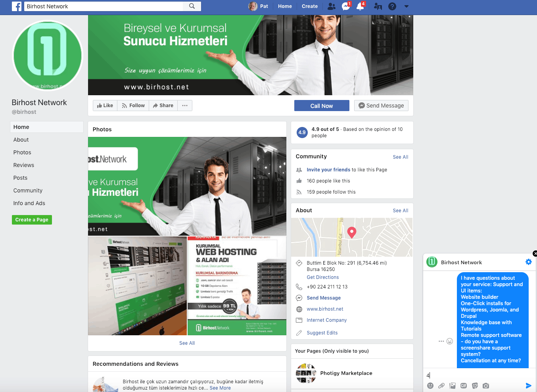
Task: Open the Web Hosting campaign photo
Action: 237,286
